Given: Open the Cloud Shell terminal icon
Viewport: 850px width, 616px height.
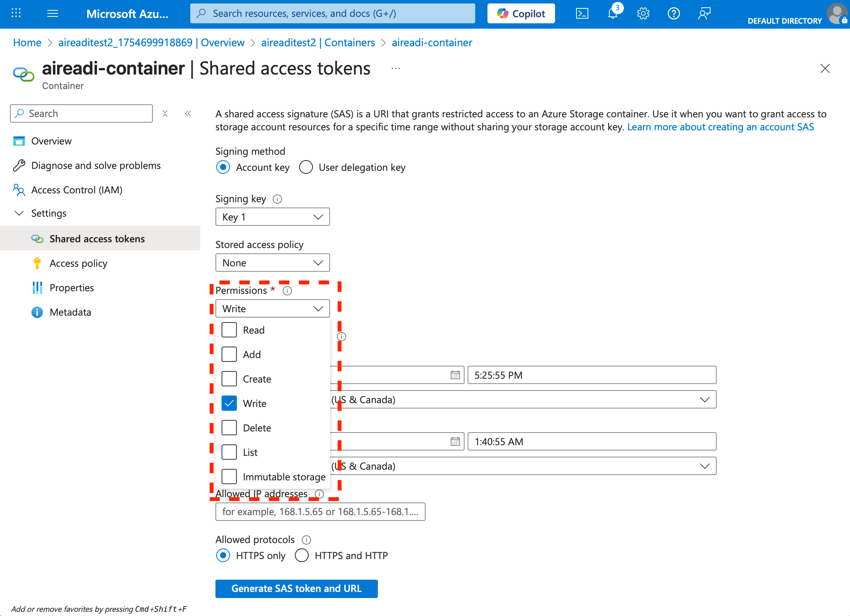Looking at the screenshot, I should 582,14.
